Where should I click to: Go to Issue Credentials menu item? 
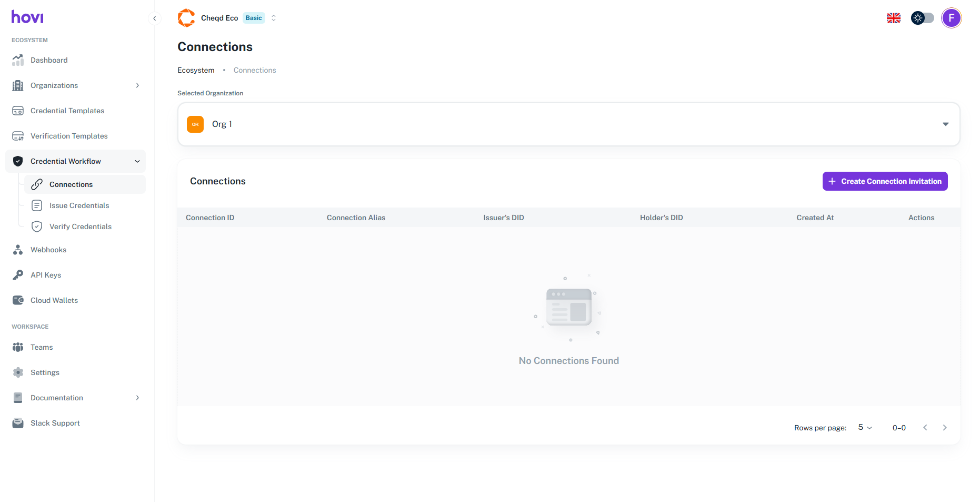79,205
